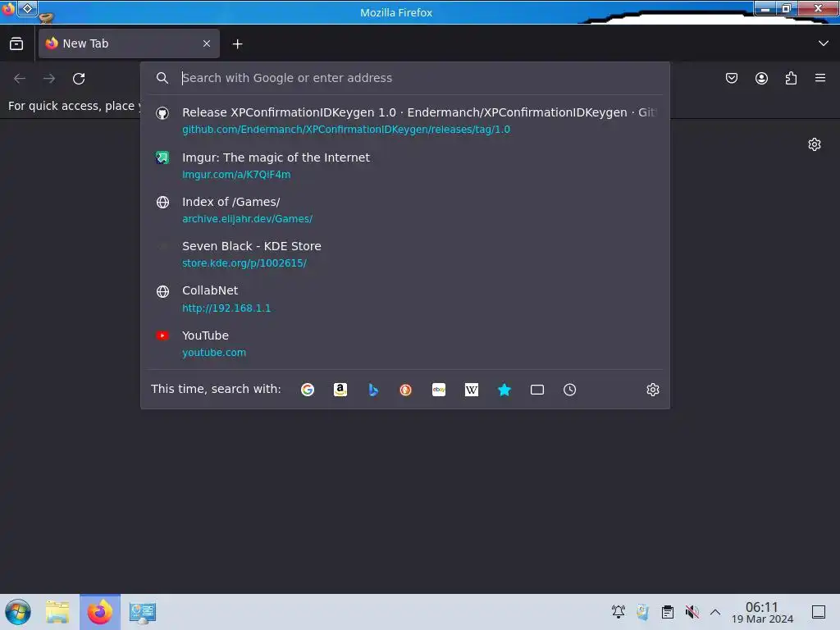Search history with the clock icon

click(569, 390)
